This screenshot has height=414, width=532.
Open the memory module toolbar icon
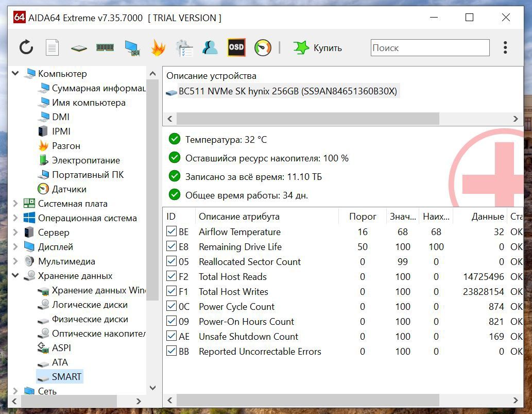[x=105, y=47]
